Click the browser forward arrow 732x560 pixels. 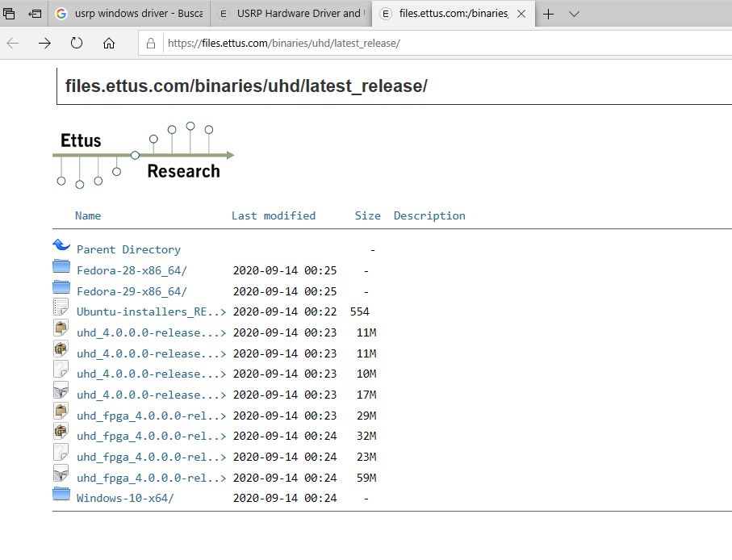(45, 44)
